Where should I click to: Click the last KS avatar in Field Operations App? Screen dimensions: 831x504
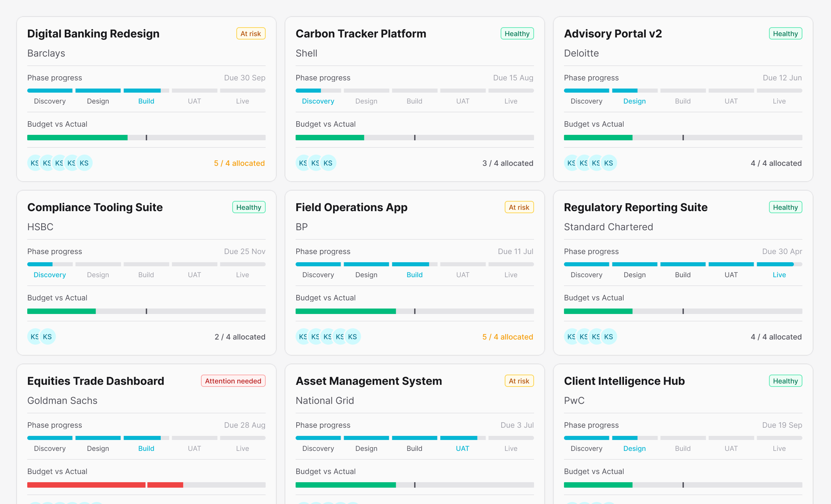pyautogui.click(x=353, y=337)
